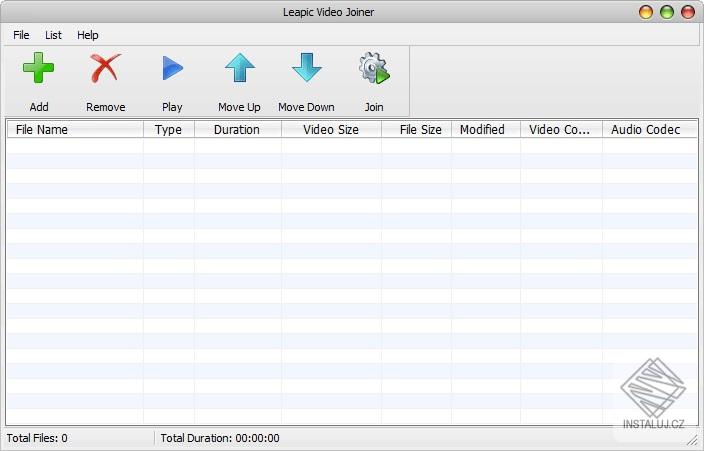Open the List menu
704x451 pixels.
tap(53, 35)
